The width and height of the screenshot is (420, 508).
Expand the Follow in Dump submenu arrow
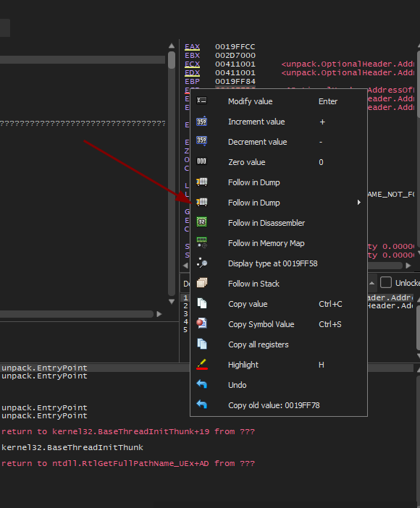pyautogui.click(x=358, y=203)
